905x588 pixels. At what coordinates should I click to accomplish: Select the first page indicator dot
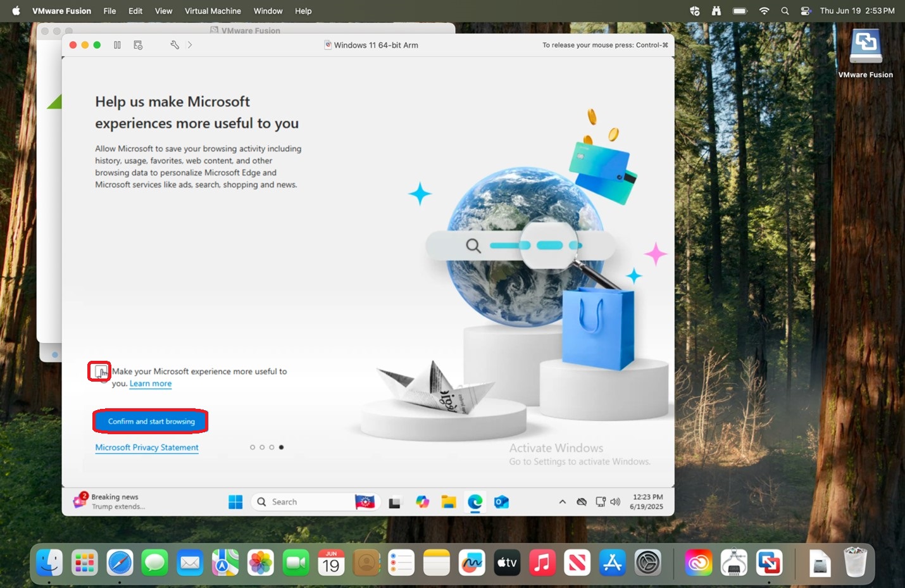pos(253,447)
